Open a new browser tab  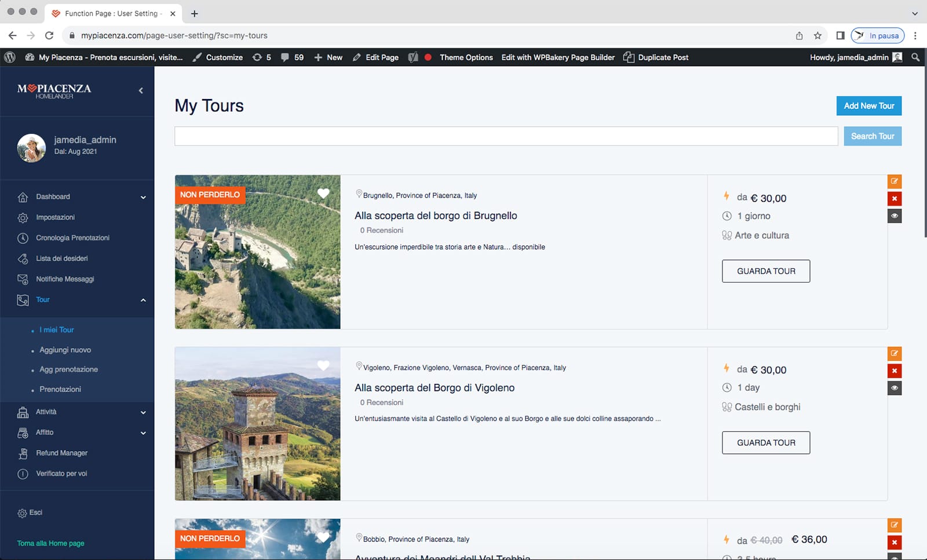click(x=195, y=13)
